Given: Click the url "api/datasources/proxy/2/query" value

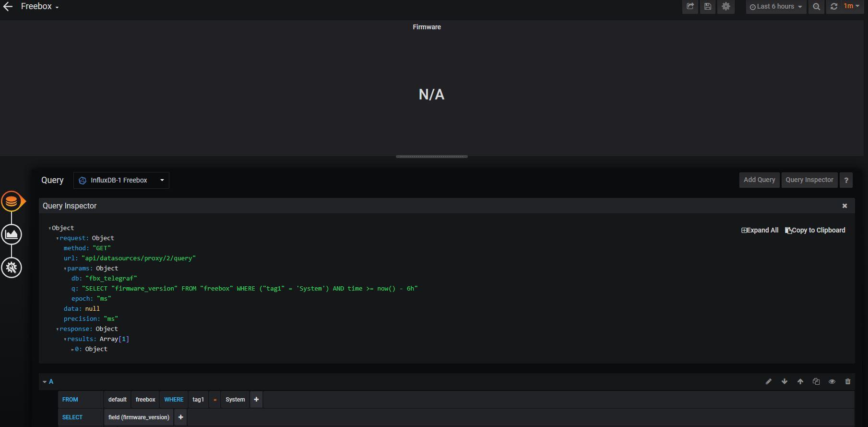Looking at the screenshot, I should pyautogui.click(x=139, y=258).
